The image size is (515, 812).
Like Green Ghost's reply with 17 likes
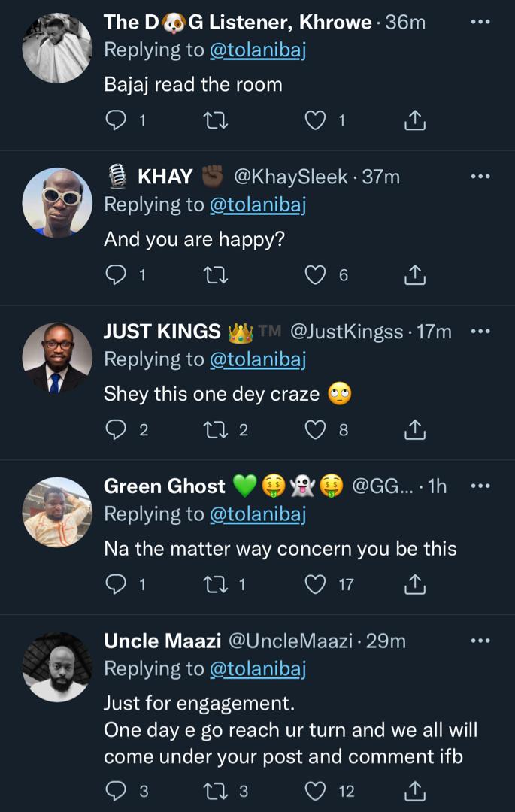pos(316,584)
